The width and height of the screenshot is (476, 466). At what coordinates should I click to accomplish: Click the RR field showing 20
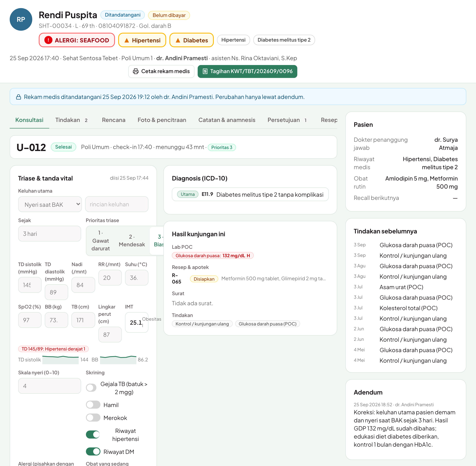pos(110,278)
